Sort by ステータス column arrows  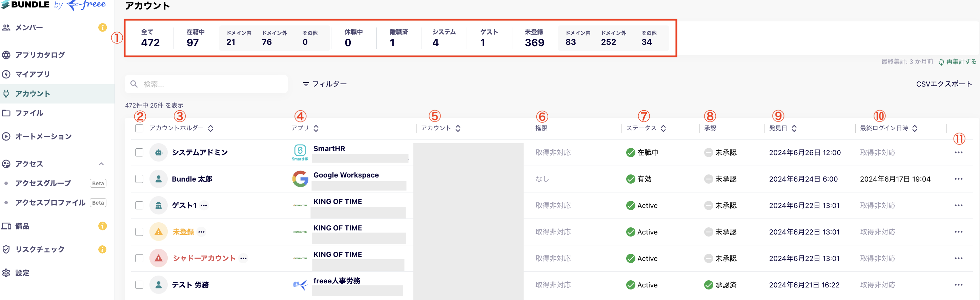coord(663,129)
